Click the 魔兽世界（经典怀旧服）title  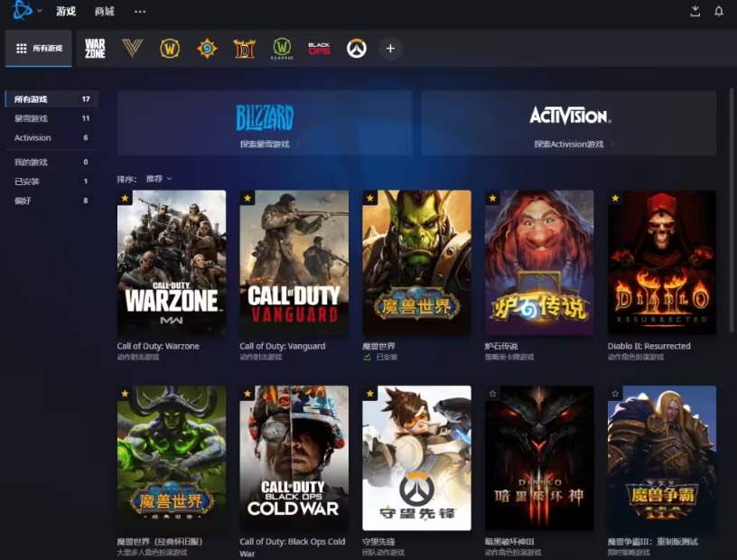click(160, 542)
